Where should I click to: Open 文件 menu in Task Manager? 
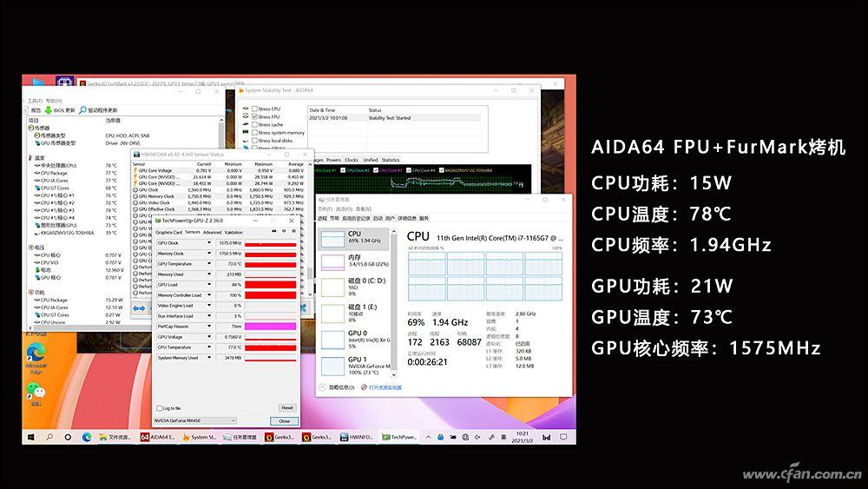323,208
